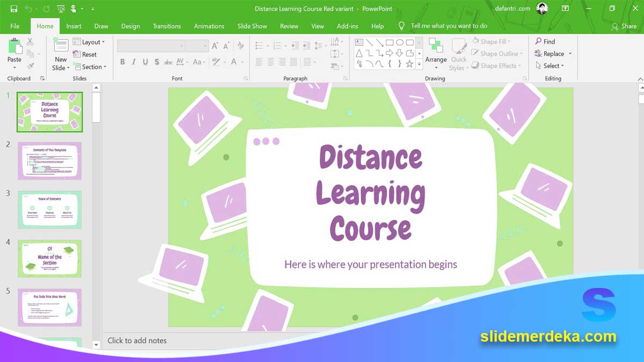Switch to the Transitions tab
This screenshot has height=362, width=644.
pos(167,26)
